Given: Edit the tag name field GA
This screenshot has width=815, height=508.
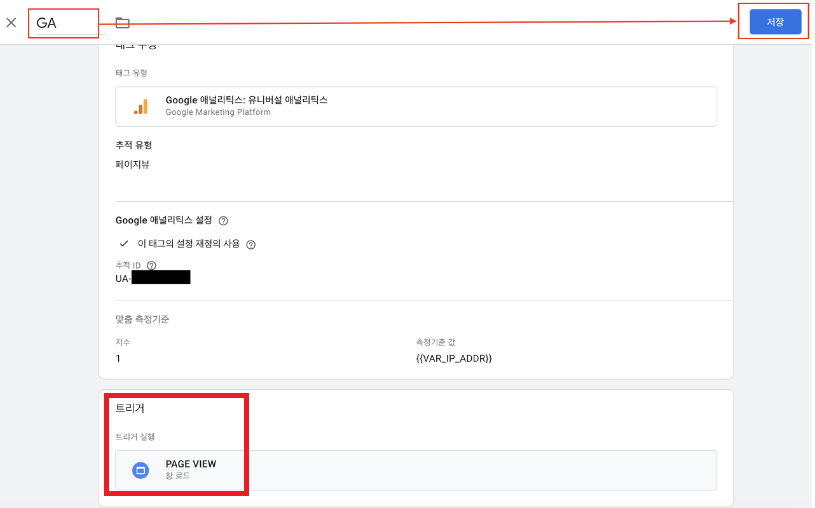Looking at the screenshot, I should pyautogui.click(x=67, y=23).
